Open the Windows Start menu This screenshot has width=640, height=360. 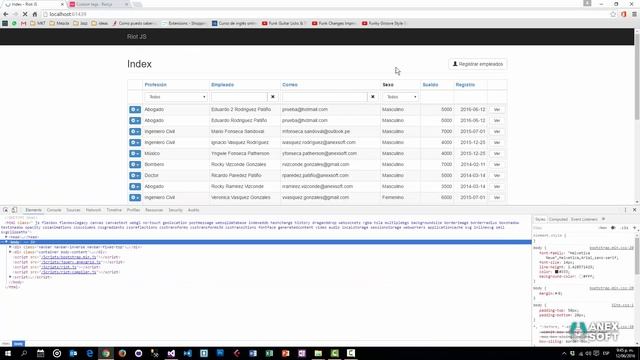(8, 353)
